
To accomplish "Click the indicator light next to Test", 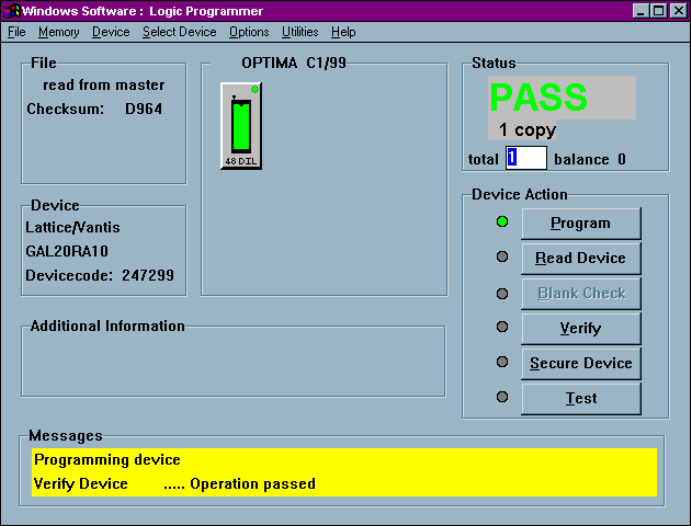I will 502,397.
